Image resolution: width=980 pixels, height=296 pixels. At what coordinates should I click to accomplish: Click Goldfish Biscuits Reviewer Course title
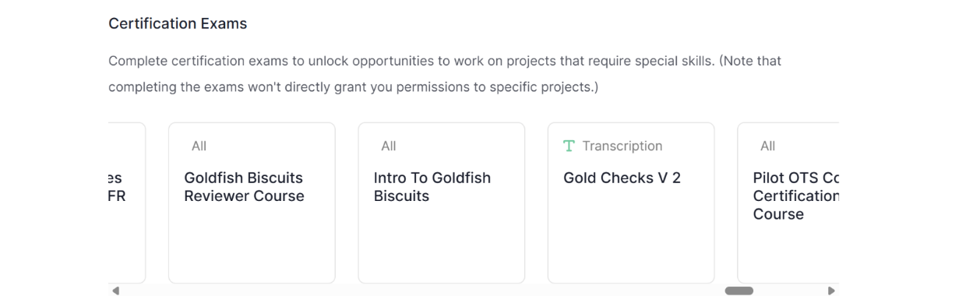[x=244, y=187]
